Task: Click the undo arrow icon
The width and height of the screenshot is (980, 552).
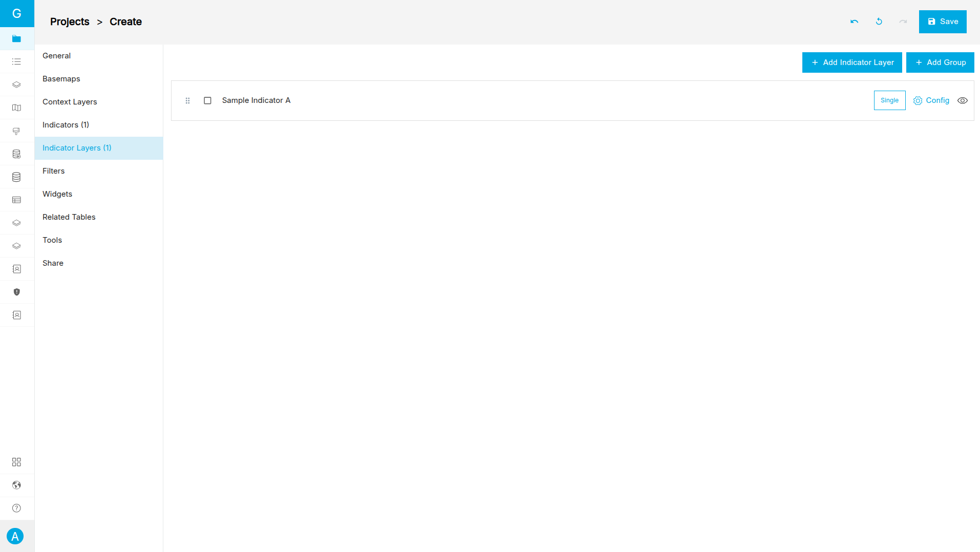Action: coord(854,22)
